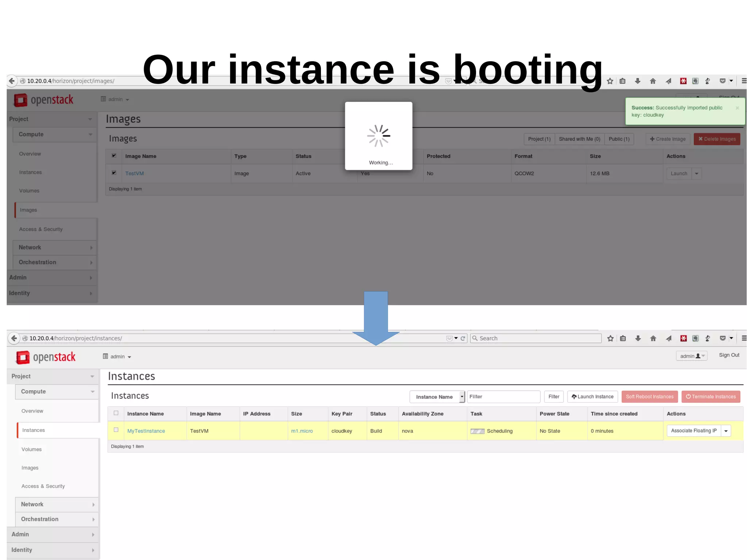Screen dimensions: 747x560
Task: Open the dropdown arrow next to Associate Floating IP
Action: click(x=726, y=431)
